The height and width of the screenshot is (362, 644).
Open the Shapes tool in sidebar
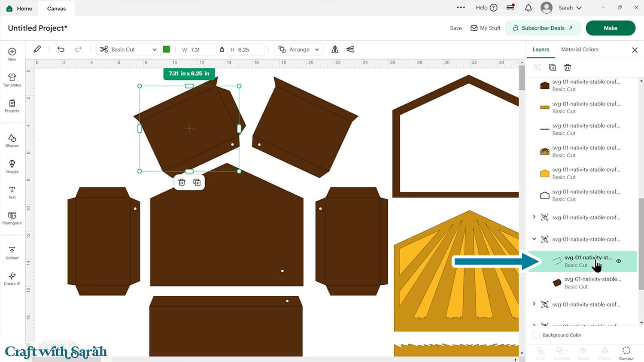[12, 140]
